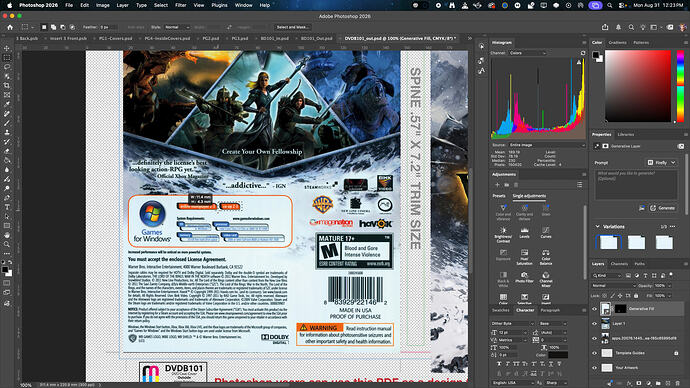Open the Kind filter dropdown in Layers

tap(607, 275)
